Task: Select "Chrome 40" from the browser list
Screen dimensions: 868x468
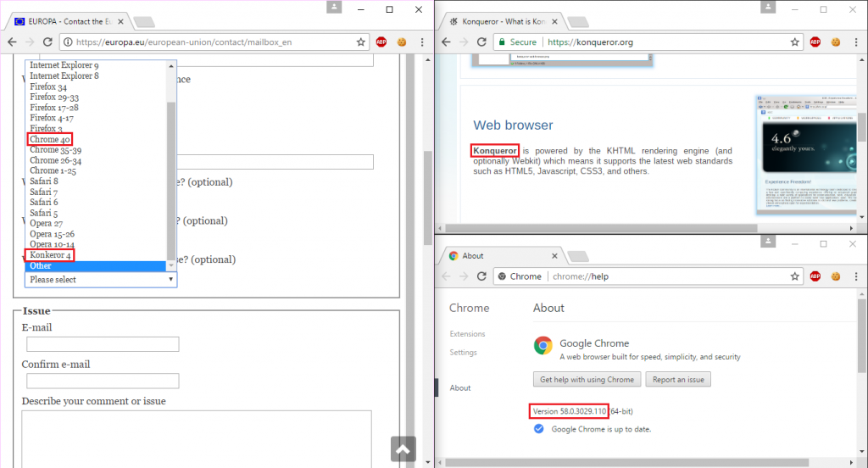Action: click(x=49, y=139)
